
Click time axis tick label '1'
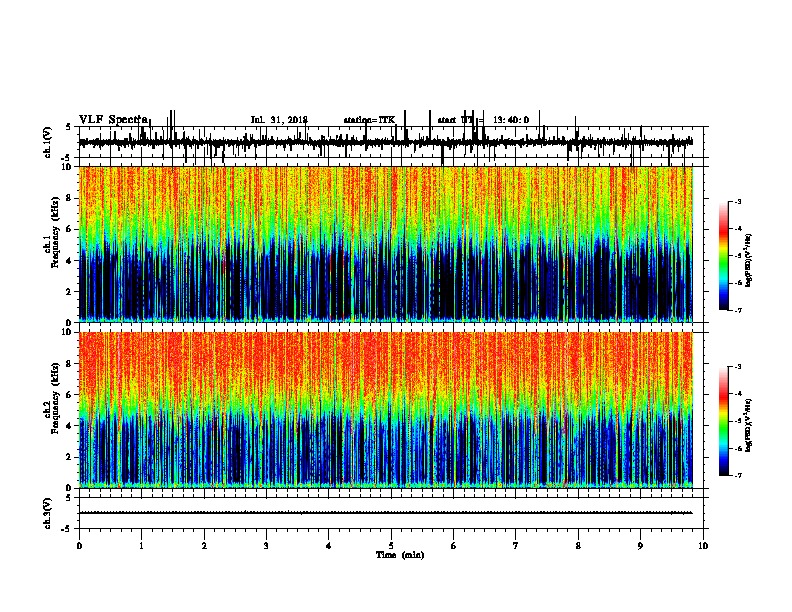(x=141, y=546)
